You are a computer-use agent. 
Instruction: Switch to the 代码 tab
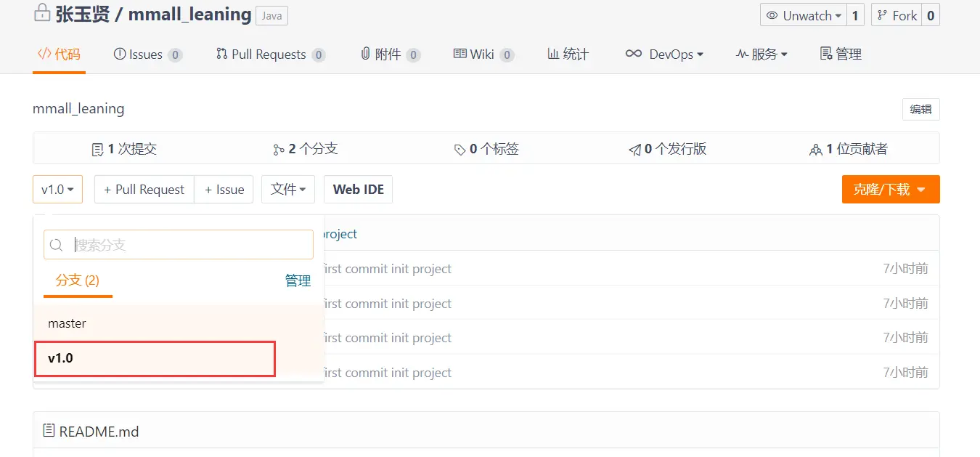point(59,54)
